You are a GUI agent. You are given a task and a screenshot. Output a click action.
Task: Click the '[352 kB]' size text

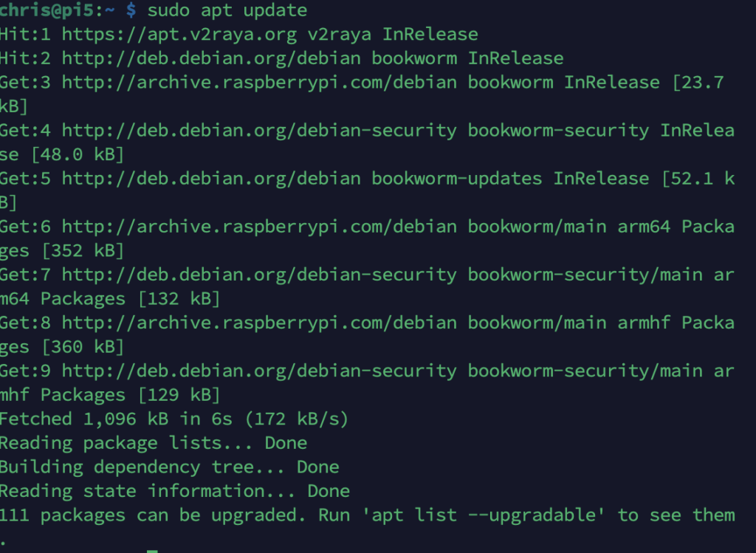tap(83, 251)
